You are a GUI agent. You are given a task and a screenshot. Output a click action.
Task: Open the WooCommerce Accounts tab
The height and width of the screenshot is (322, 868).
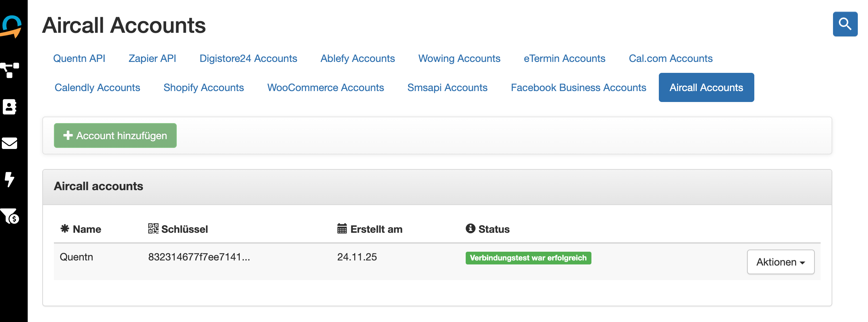325,87
